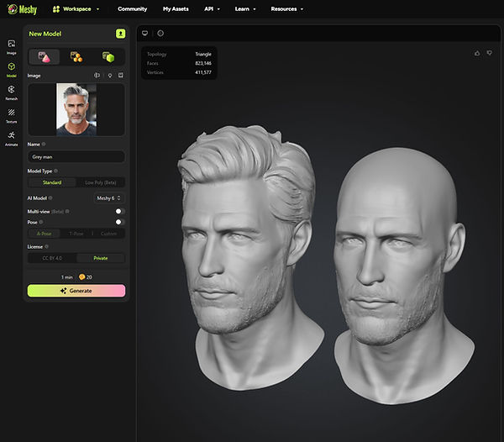Click the display icon in viewer toolbar
504x442 pixels.
(x=145, y=33)
